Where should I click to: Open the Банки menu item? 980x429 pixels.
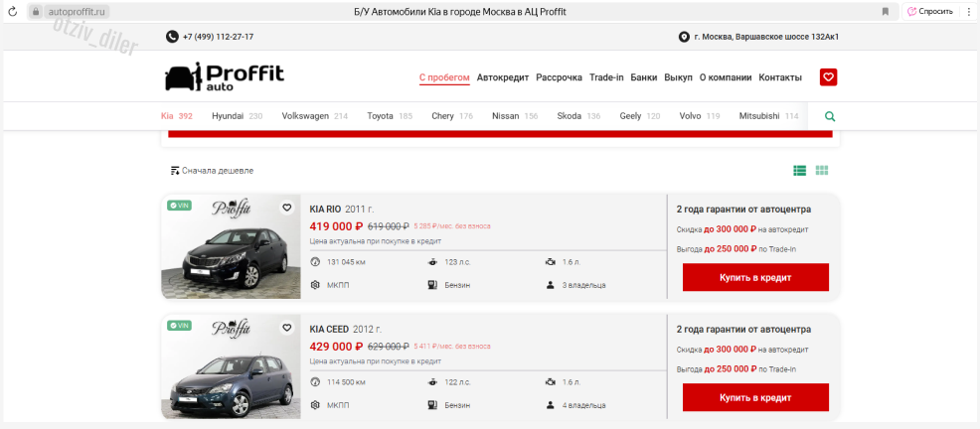(x=644, y=78)
